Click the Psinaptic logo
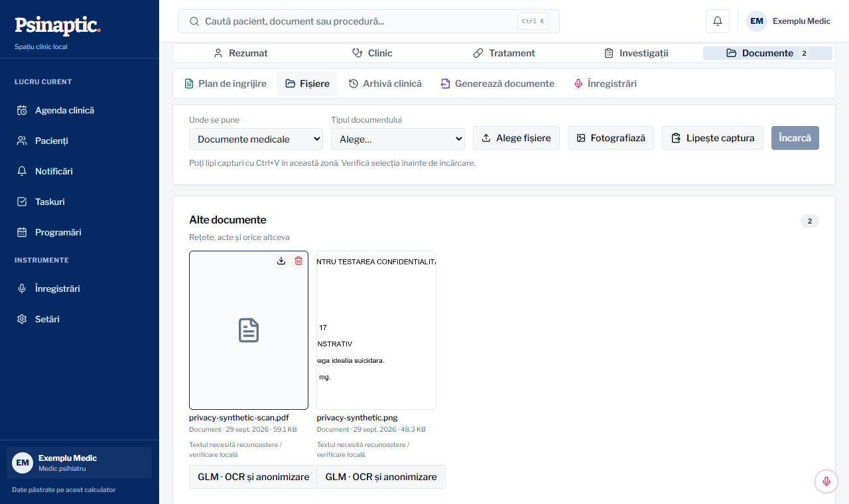Viewport: 849px width, 504px height. (58, 25)
